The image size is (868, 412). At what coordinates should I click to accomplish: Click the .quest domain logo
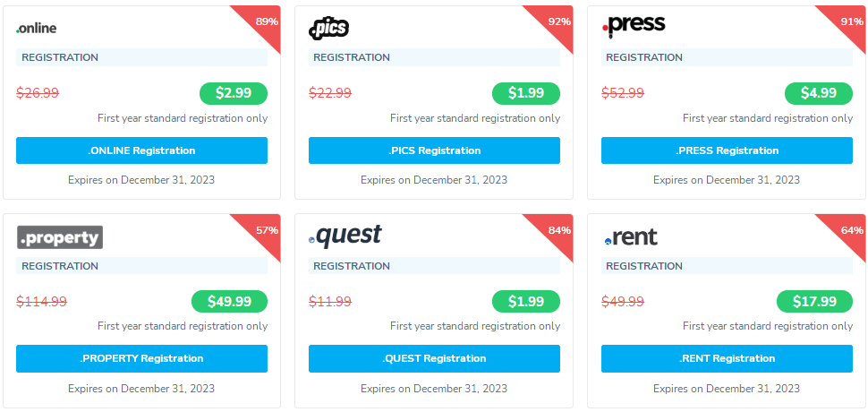[345, 236]
